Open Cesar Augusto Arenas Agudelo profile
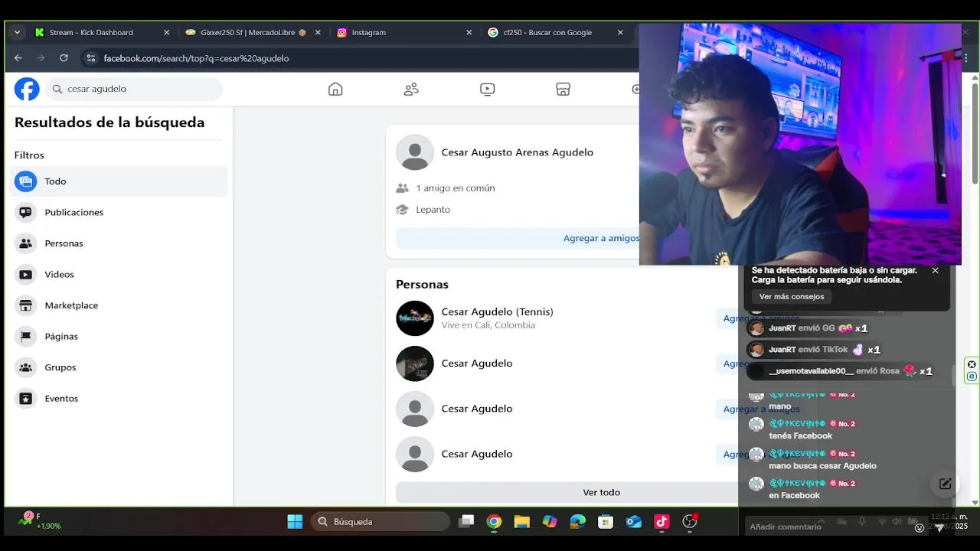Screen dimensions: 980x551 (517, 152)
